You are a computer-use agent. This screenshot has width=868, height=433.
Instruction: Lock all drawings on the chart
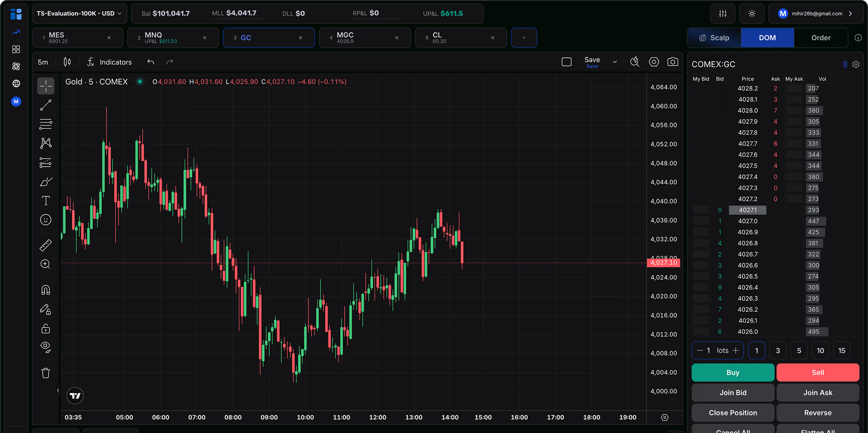tap(46, 328)
